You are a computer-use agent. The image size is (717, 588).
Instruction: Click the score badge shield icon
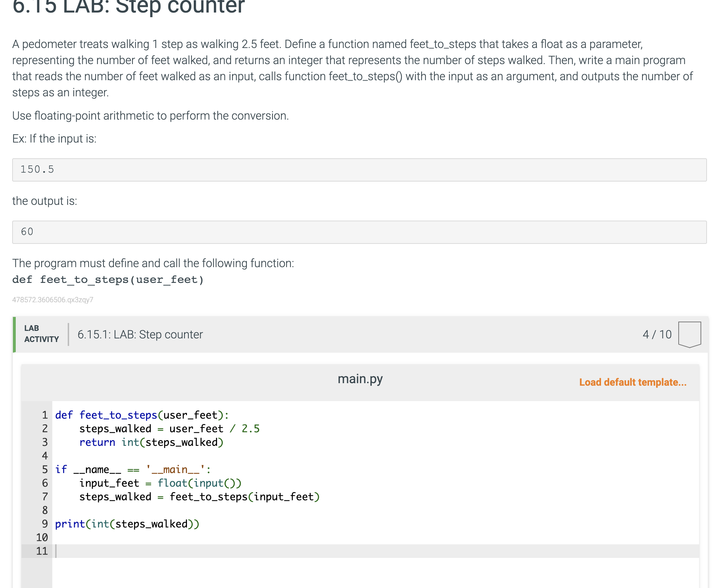pyautogui.click(x=689, y=334)
